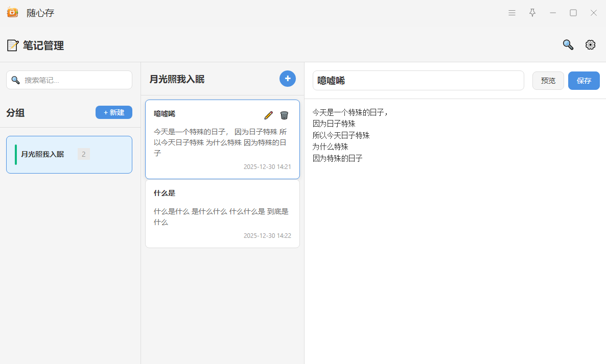Delete note 噫嘘唏 with the trash icon
606x364 pixels.
coord(284,115)
